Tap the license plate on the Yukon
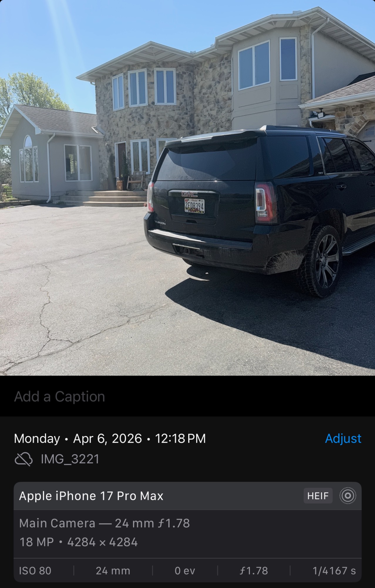 click(194, 206)
